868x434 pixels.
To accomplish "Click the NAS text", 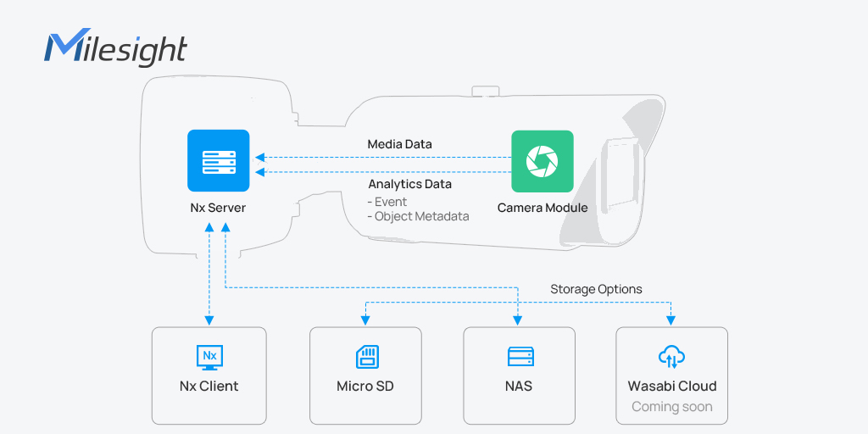I will (x=519, y=386).
